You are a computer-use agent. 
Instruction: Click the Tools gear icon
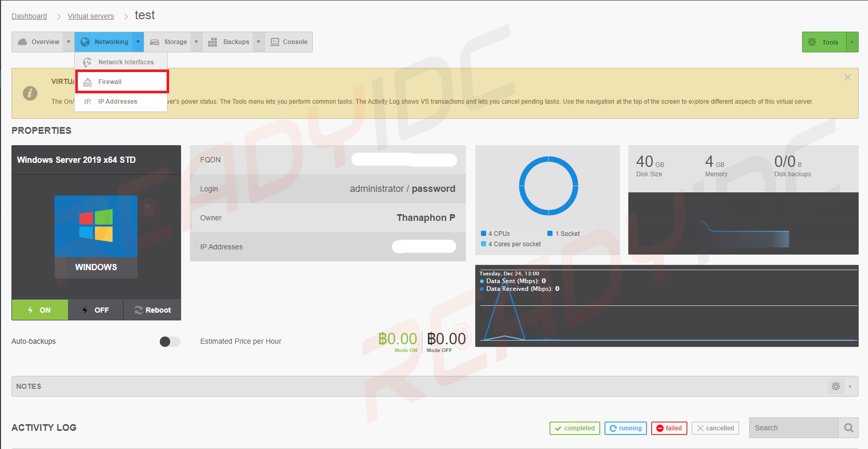(x=812, y=43)
